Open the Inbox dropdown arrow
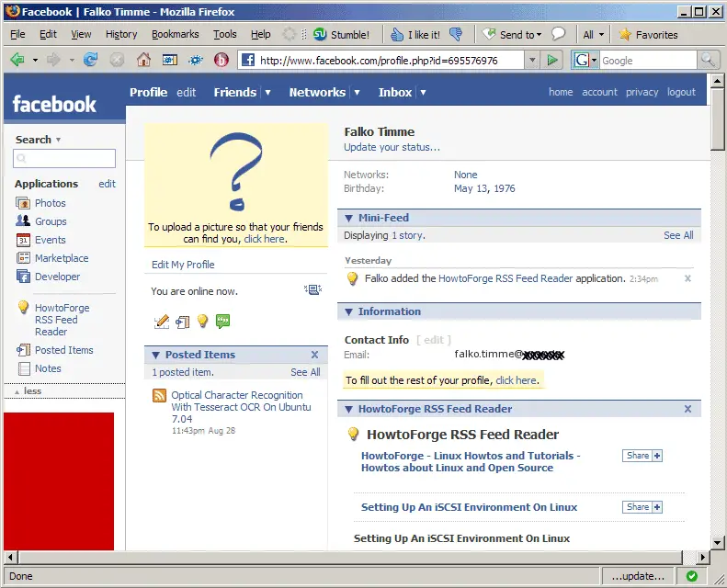Viewport: 727px width, 588px height. click(423, 92)
